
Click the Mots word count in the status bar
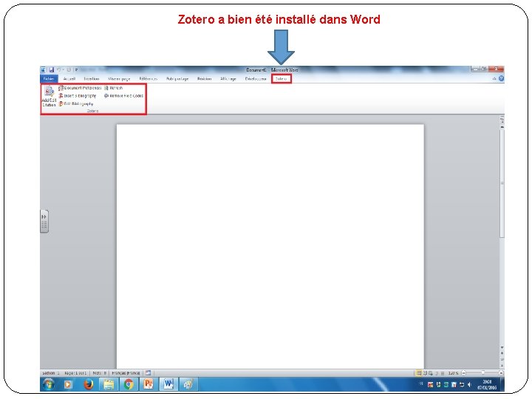(100, 373)
